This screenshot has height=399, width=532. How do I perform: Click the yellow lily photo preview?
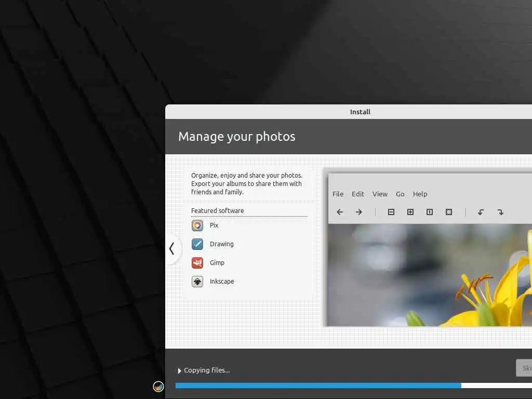(430, 275)
